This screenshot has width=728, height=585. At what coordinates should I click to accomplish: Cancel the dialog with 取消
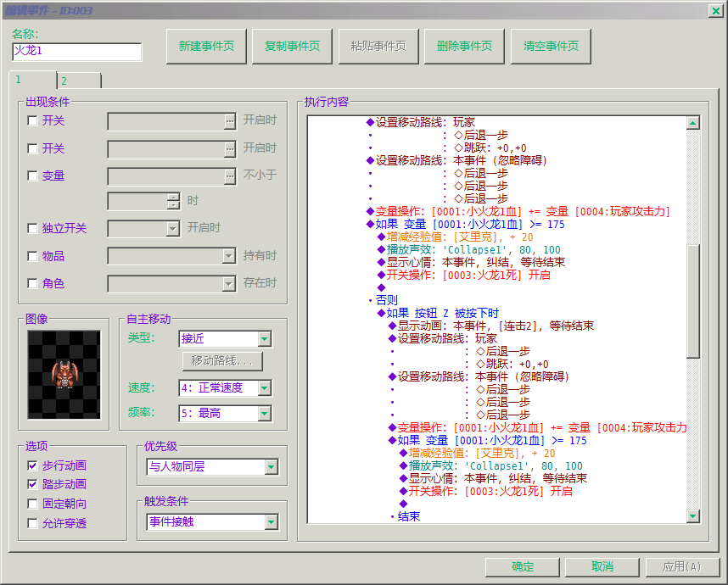point(602,567)
